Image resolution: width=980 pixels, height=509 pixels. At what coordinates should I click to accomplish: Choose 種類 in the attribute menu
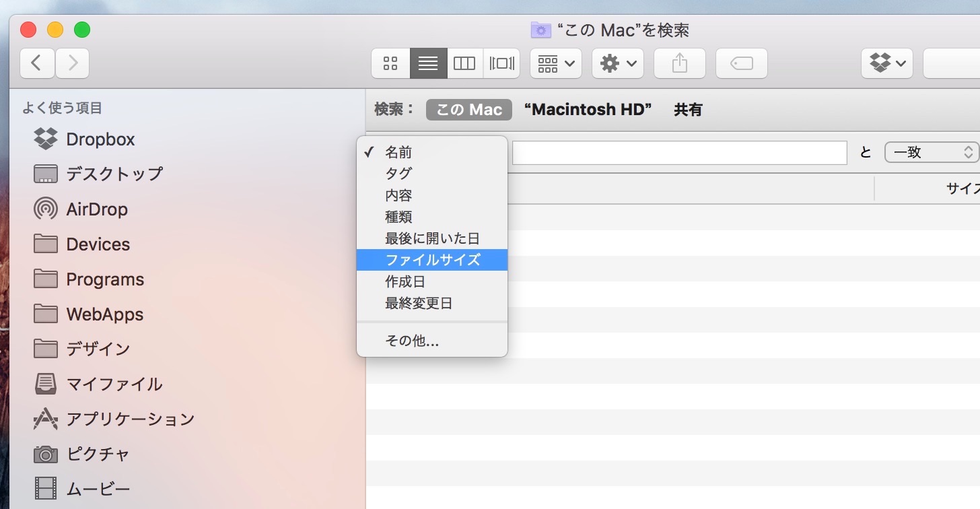432,217
